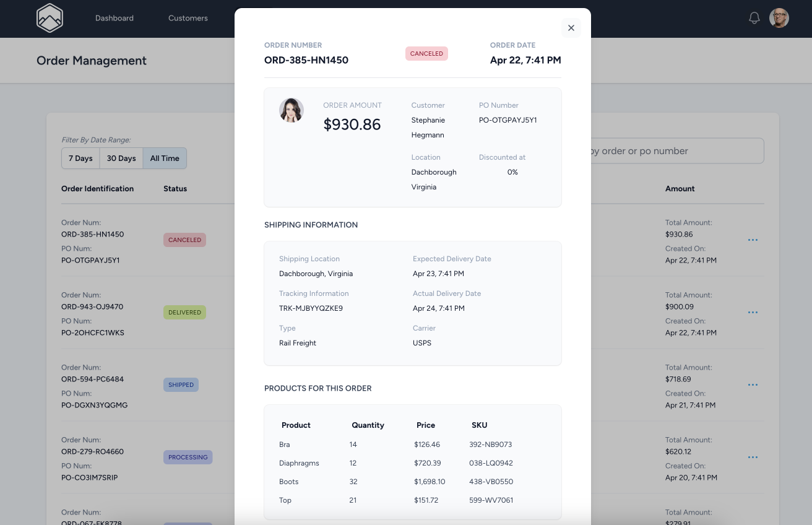Click the Boots product row
The height and width of the screenshot is (525, 812).
[413, 482]
